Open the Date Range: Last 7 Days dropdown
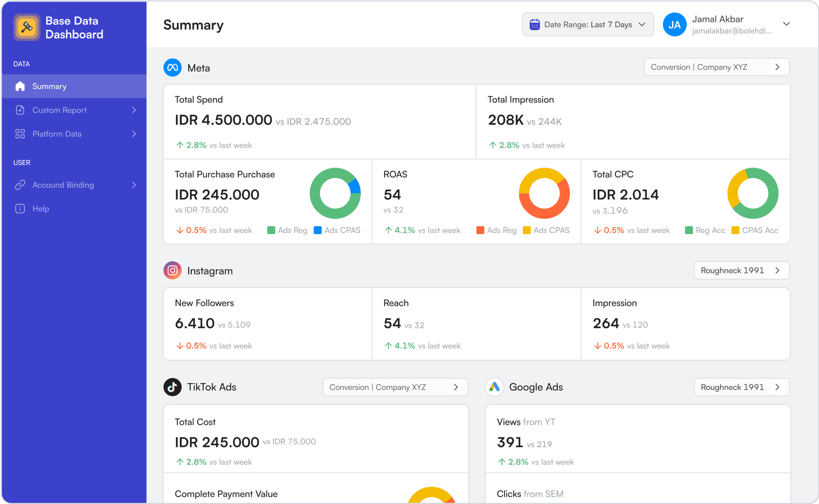The width and height of the screenshot is (819, 504). coord(588,25)
